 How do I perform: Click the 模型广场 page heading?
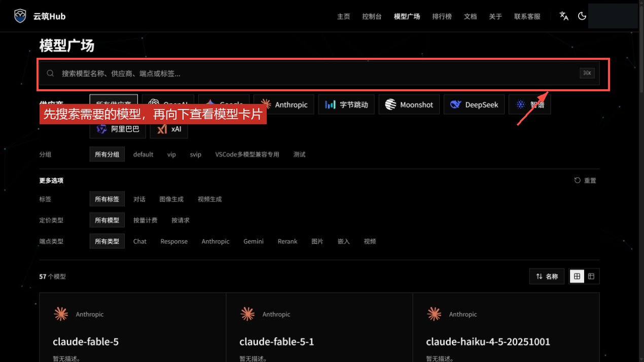pyautogui.click(x=67, y=46)
